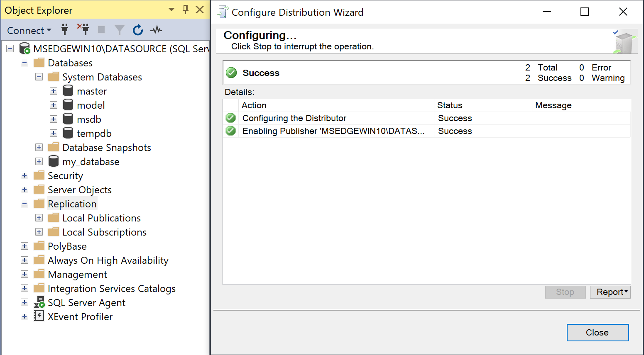The height and width of the screenshot is (355, 644).
Task: Expand the Local Publications folder
Action: [x=39, y=218]
